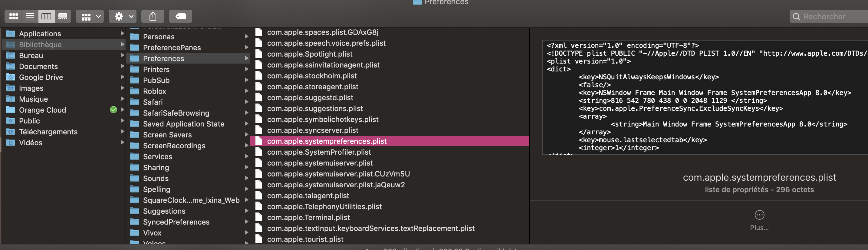Select com.apple.Terminal.plist file
The height and width of the screenshot is (250, 868).
click(308, 217)
